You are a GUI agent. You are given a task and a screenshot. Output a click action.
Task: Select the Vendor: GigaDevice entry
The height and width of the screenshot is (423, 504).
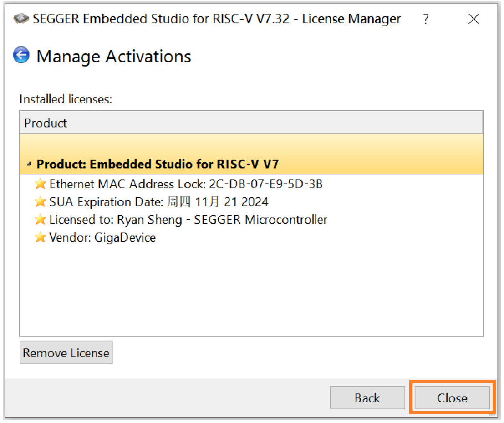[102, 237]
